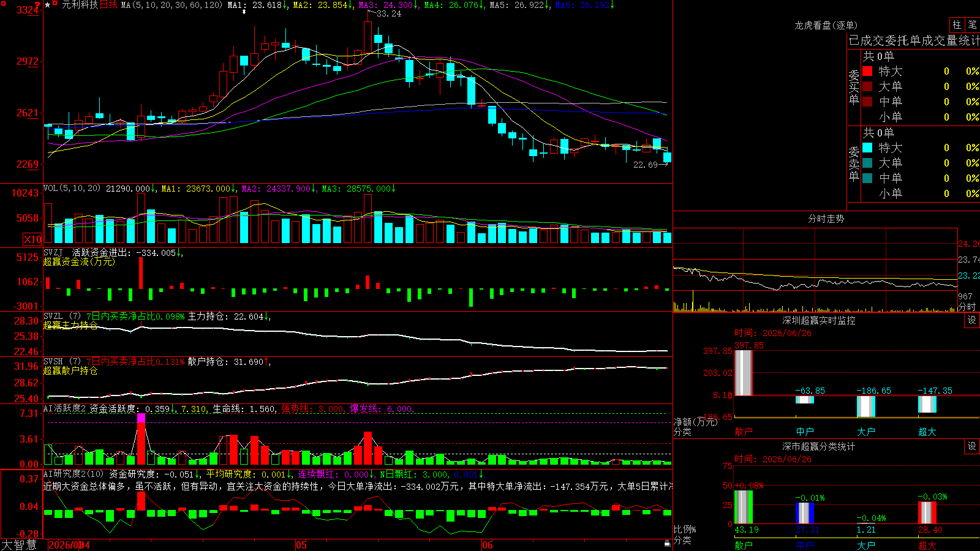Click the 已成交委托单成交量统计 heading
The height and width of the screenshot is (551, 980).
coord(914,40)
